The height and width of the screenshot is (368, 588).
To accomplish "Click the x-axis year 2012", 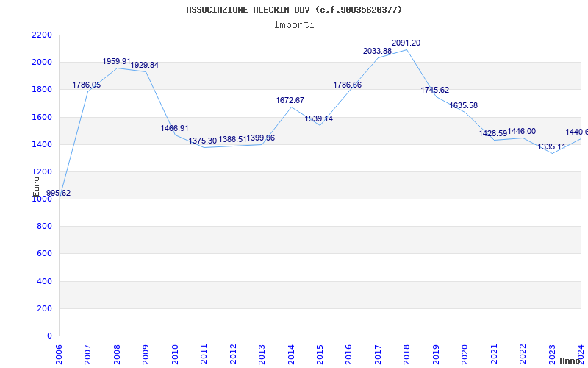I will point(233,354).
